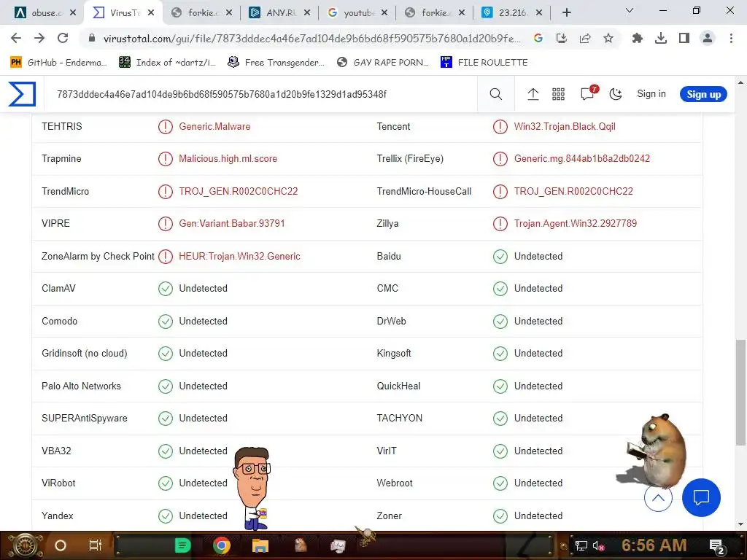Toggle the browser side panel icon
The image size is (747, 560).
(684, 38)
